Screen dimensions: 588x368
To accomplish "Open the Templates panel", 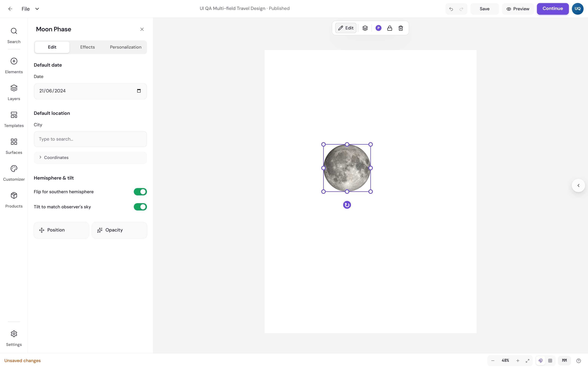I will point(14,119).
